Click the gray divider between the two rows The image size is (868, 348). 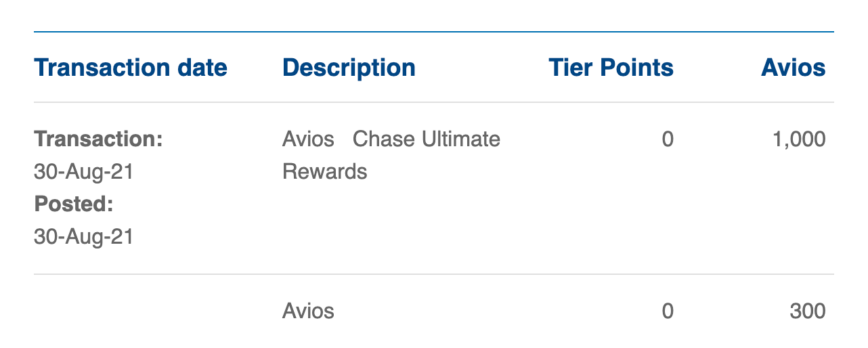point(434,274)
